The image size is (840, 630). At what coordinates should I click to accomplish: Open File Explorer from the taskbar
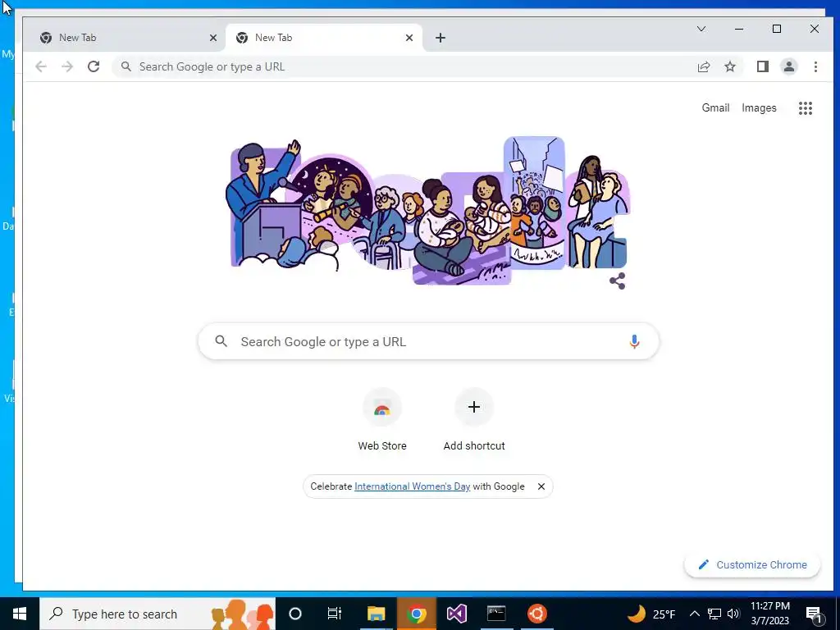pos(376,614)
